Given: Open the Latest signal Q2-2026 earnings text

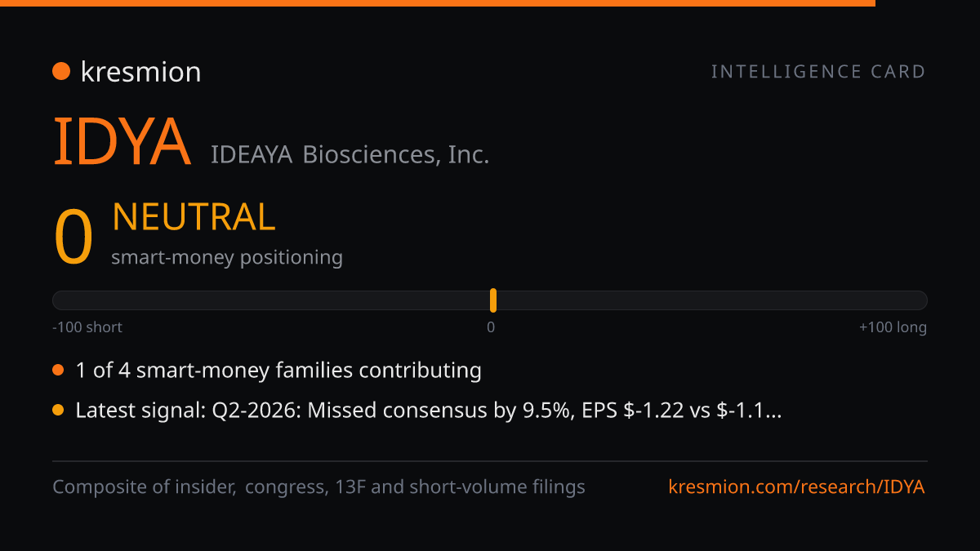Looking at the screenshot, I should point(429,411).
